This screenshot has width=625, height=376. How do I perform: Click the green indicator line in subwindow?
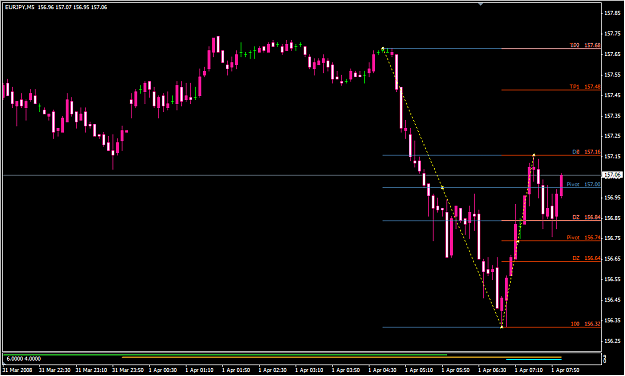225,354
